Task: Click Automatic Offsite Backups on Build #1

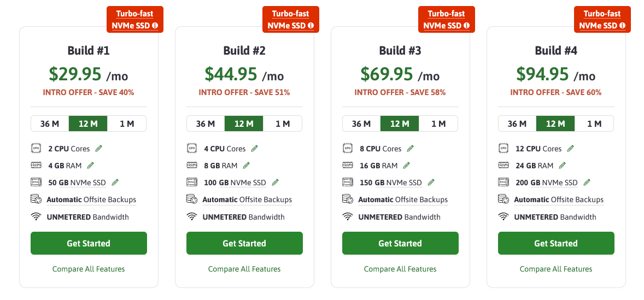Action: pos(91,199)
